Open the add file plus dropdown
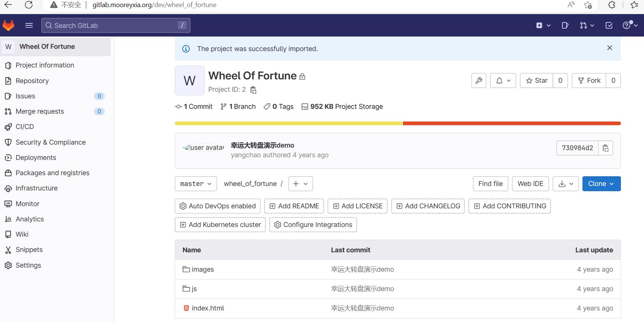The height and width of the screenshot is (322, 644). [300, 184]
